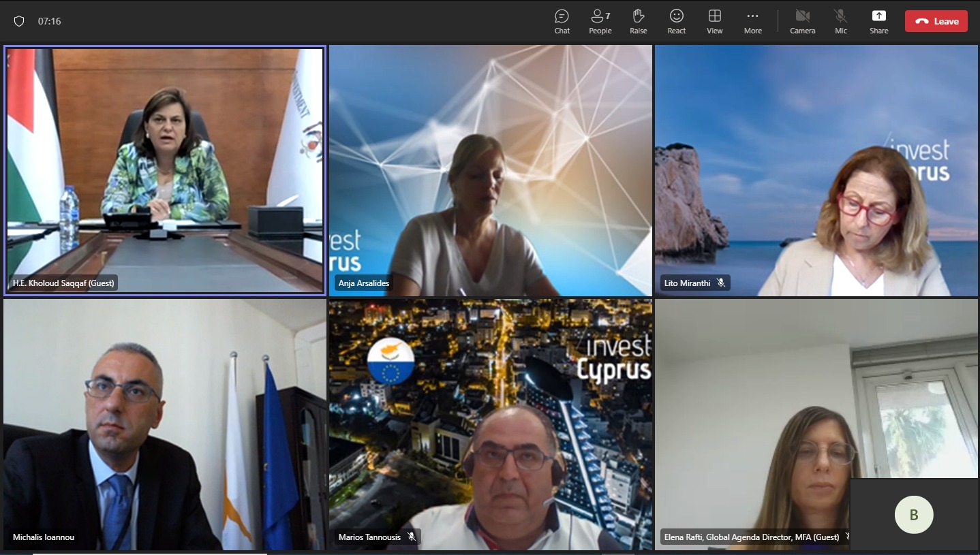Image resolution: width=980 pixels, height=555 pixels.
Task: Change the meeting View layout
Action: [714, 21]
